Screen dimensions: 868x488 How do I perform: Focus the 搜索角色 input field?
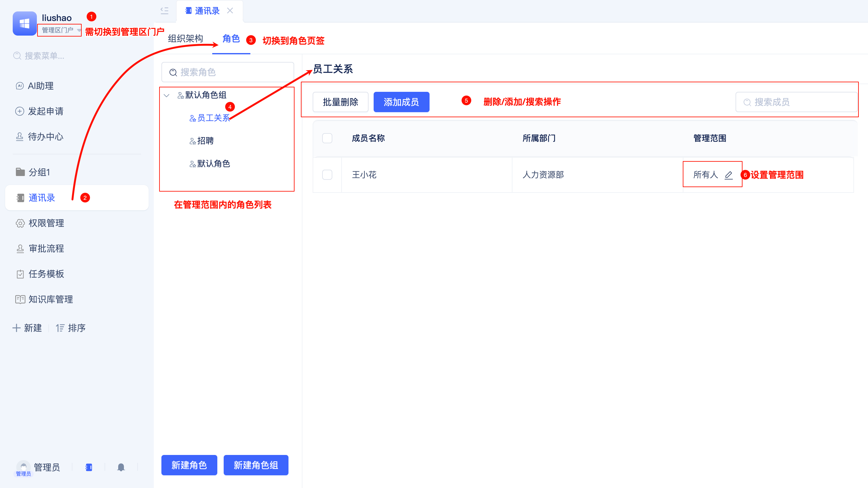click(228, 72)
